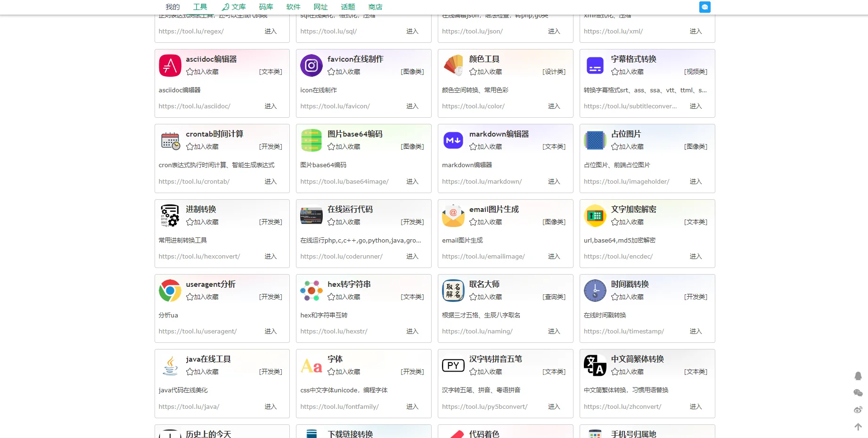Open the 进制转换 icon
868x438 pixels.
(170, 216)
